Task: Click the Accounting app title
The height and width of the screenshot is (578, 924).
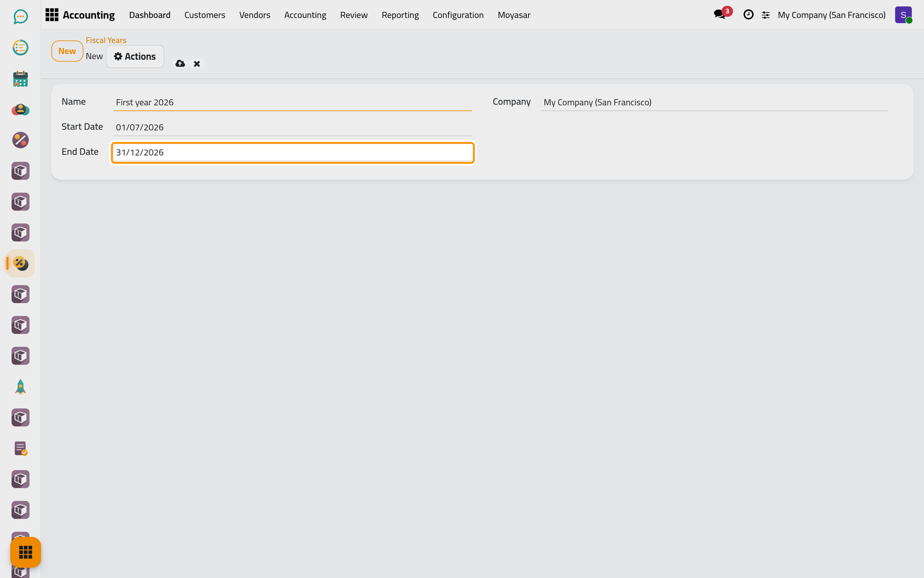Action: [x=89, y=15]
